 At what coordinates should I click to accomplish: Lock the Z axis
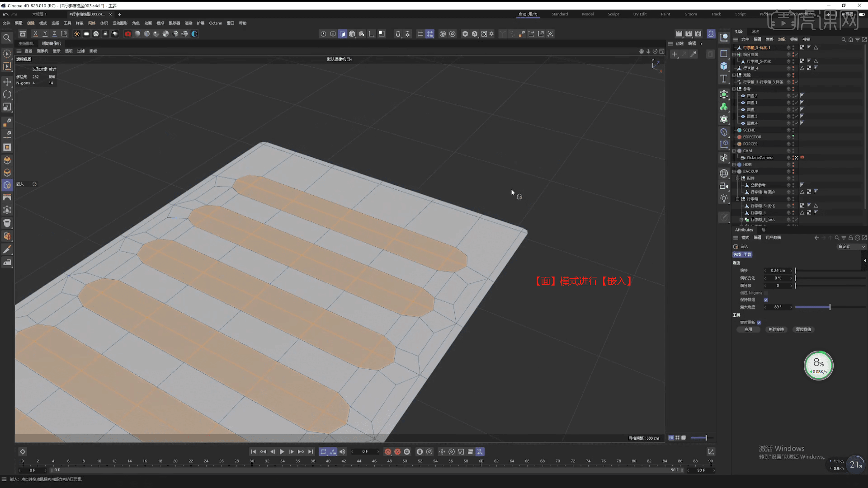pyautogui.click(x=54, y=34)
